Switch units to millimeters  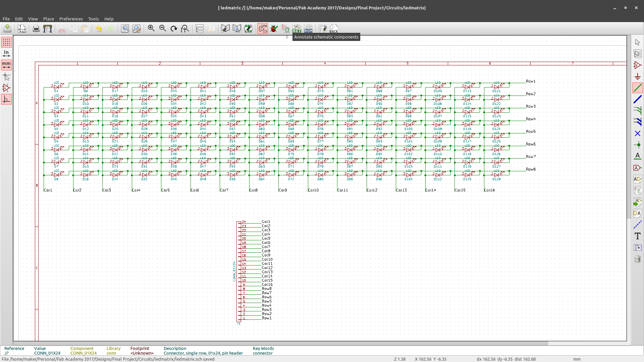point(6,65)
